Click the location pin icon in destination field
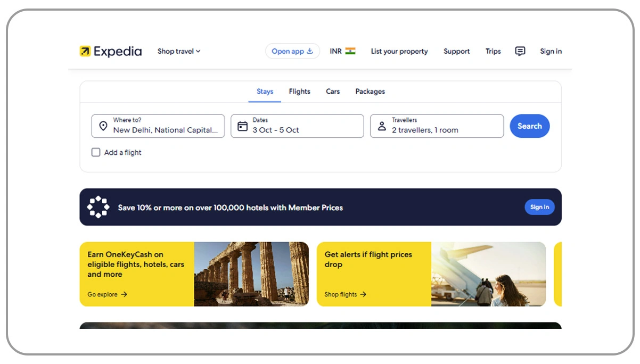 [x=104, y=126]
